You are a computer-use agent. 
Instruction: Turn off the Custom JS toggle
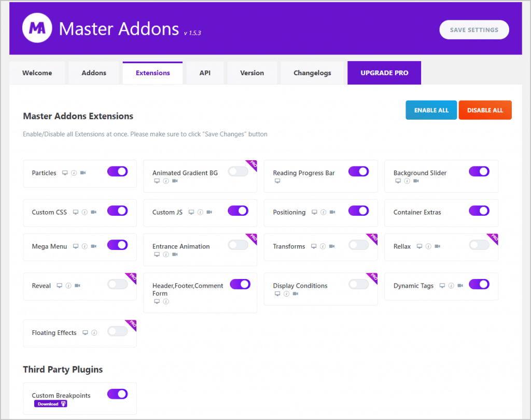238,211
